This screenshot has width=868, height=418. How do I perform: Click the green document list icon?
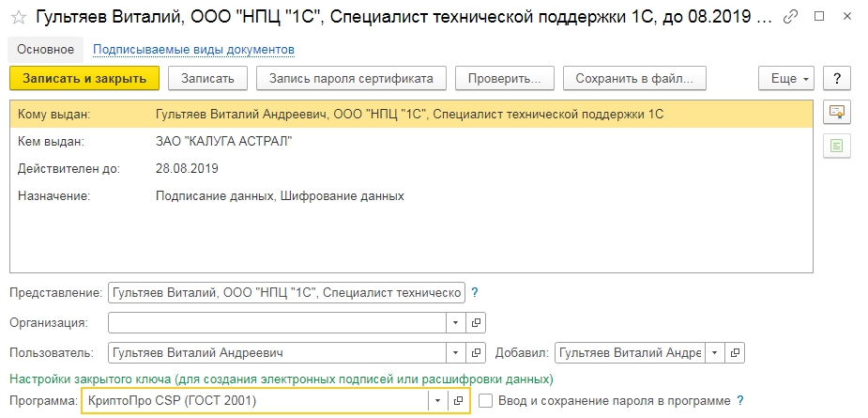836,147
